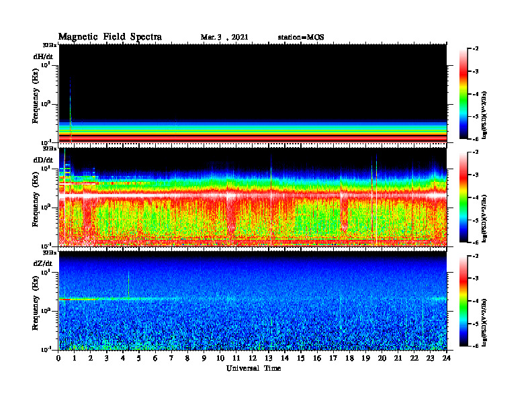Click the "dH/dt" panel label

click(x=43, y=56)
